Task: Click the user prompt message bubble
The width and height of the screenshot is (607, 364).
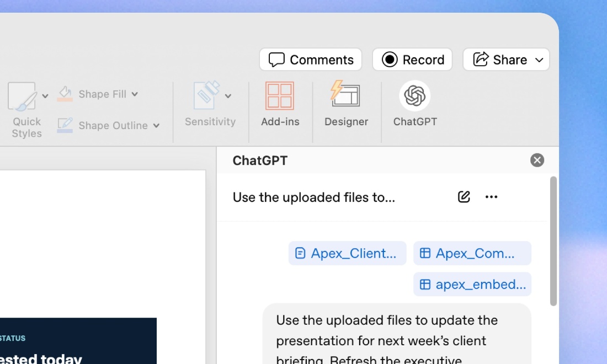Action: (397, 334)
